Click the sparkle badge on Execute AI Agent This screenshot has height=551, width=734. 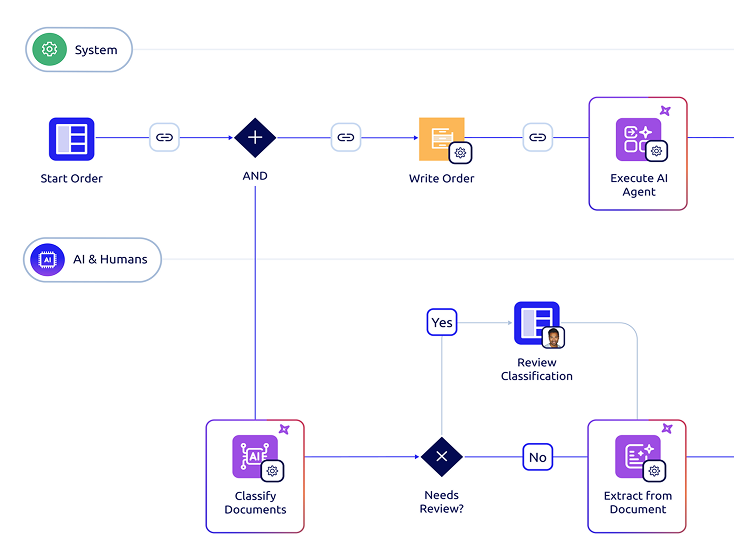click(x=665, y=111)
